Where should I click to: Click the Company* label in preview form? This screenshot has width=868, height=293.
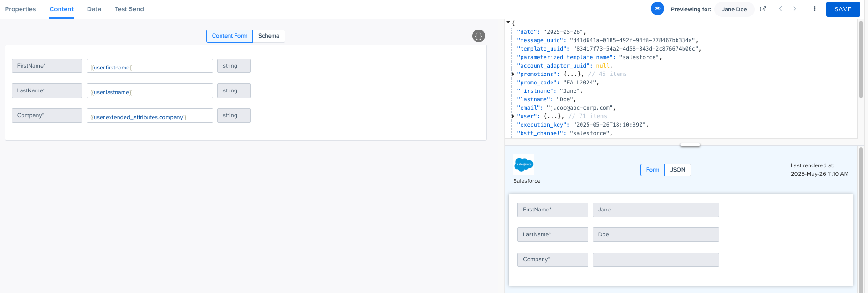552,260
